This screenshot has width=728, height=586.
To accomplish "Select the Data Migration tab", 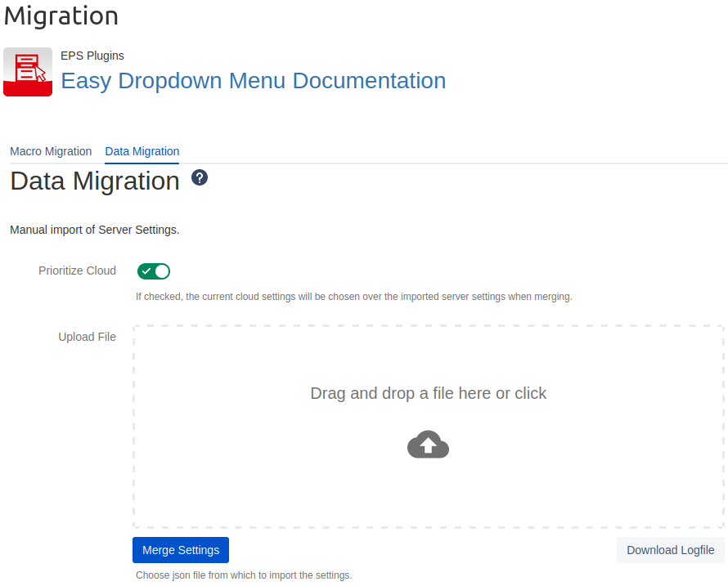I will tap(142, 151).
